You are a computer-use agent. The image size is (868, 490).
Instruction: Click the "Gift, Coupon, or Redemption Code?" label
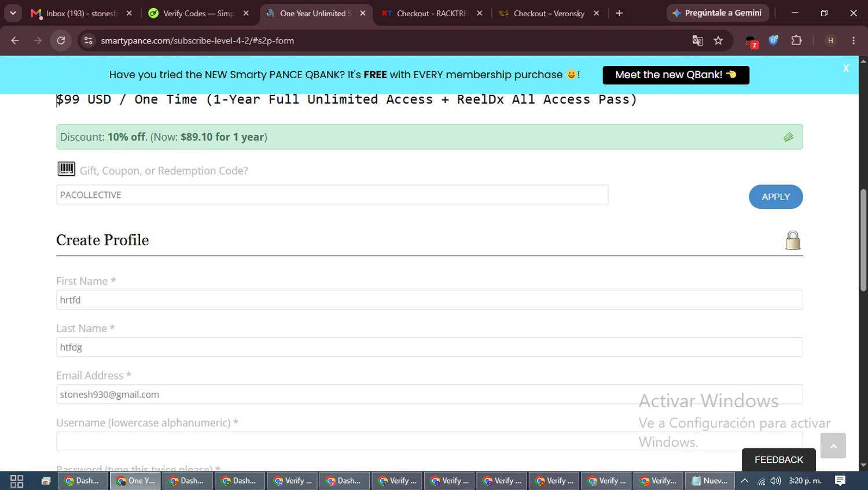tap(164, 171)
